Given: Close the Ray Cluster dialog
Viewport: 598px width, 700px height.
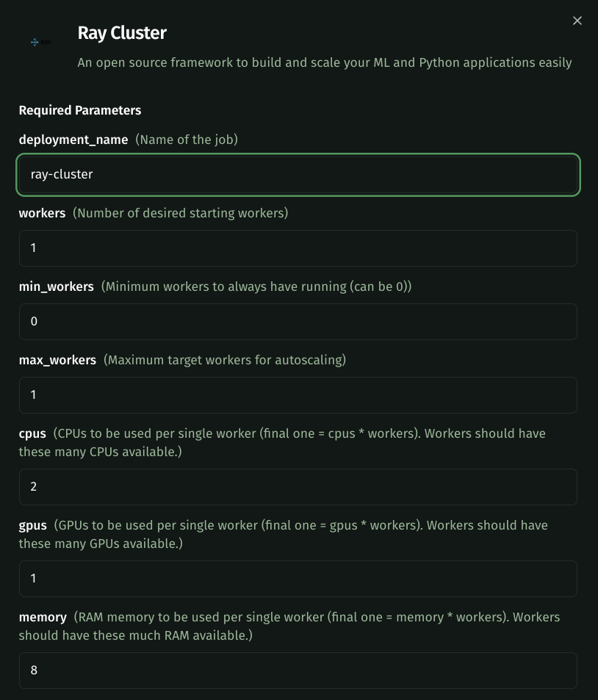Looking at the screenshot, I should point(577,21).
